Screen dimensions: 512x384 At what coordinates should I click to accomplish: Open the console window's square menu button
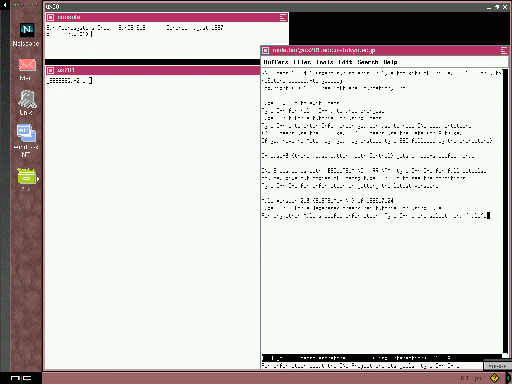(50, 17)
